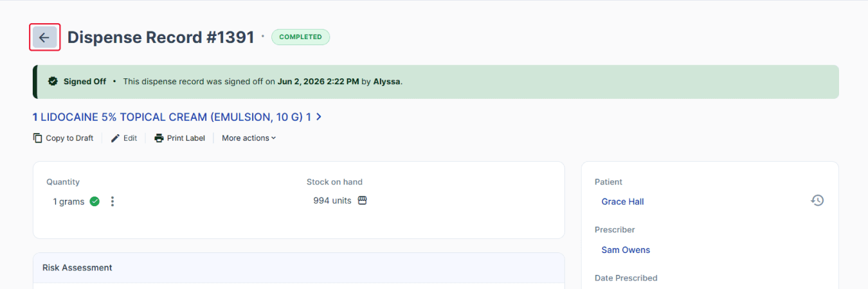
Task: Open the quantity three-dot options menu
Action: [x=113, y=202]
